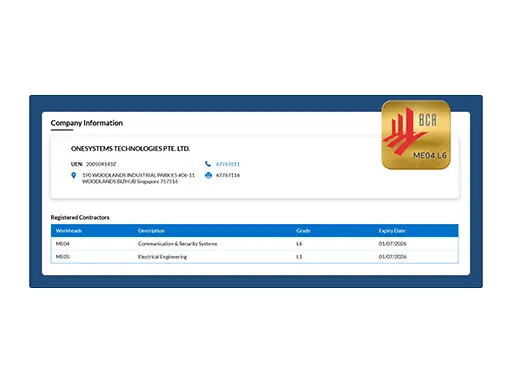Select the ME04 workhead row
Screen dimensions: 512x383
pyautogui.click(x=255, y=244)
